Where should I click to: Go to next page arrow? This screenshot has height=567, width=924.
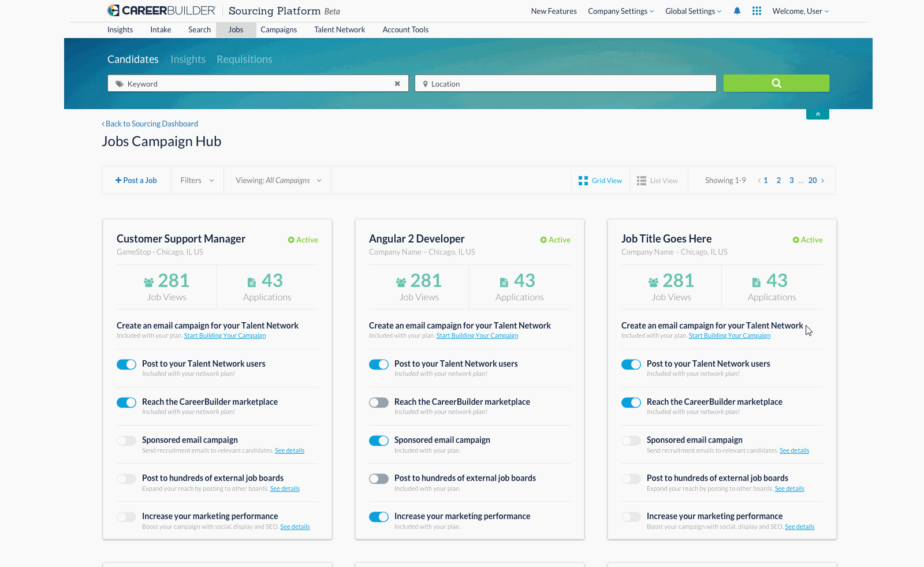823,181
